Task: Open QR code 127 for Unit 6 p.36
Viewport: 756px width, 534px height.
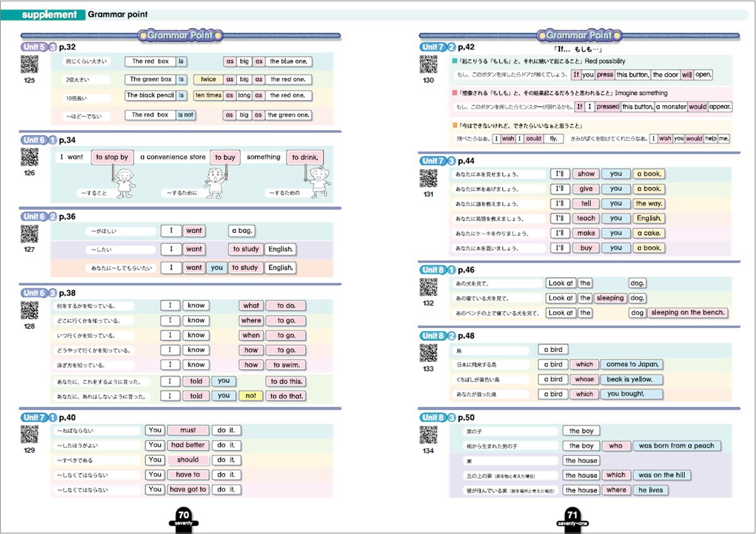Action: [x=30, y=234]
